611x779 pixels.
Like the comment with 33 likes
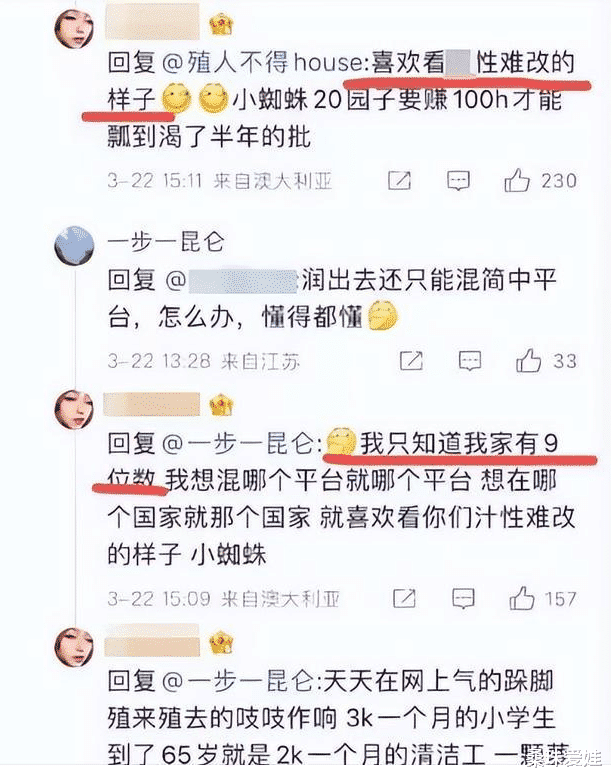click(528, 360)
